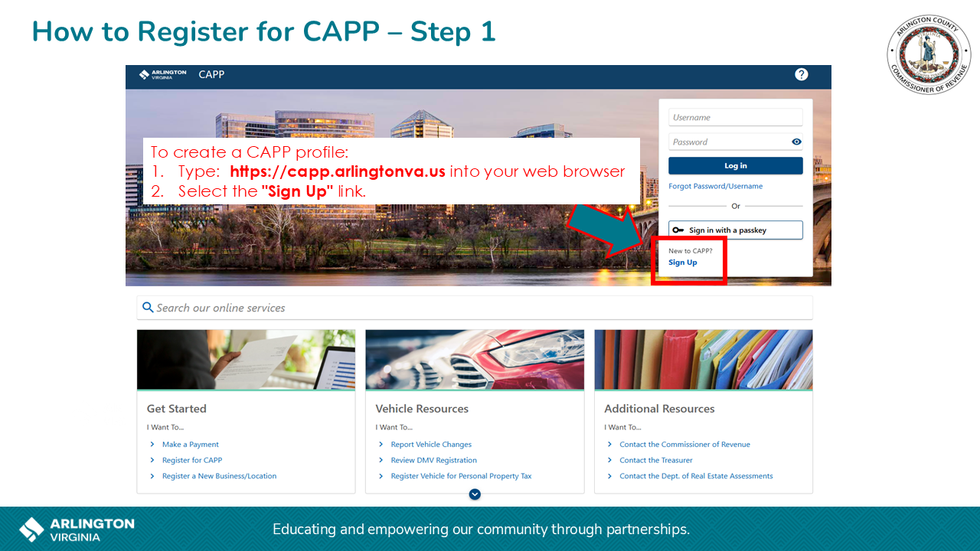This screenshot has height=551, width=980.
Task: Open the Register for CAPP link
Action: click(192, 460)
